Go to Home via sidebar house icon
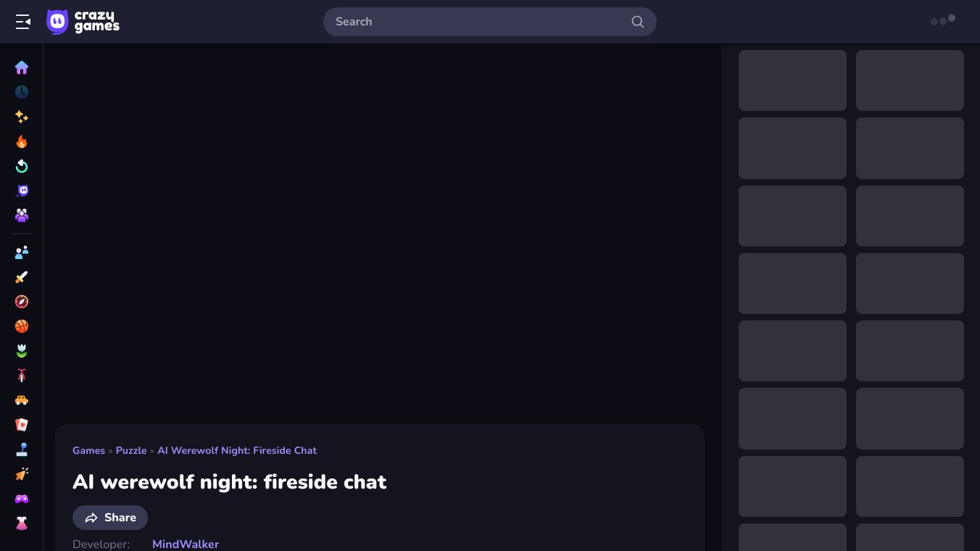The image size is (980, 551). click(x=22, y=67)
